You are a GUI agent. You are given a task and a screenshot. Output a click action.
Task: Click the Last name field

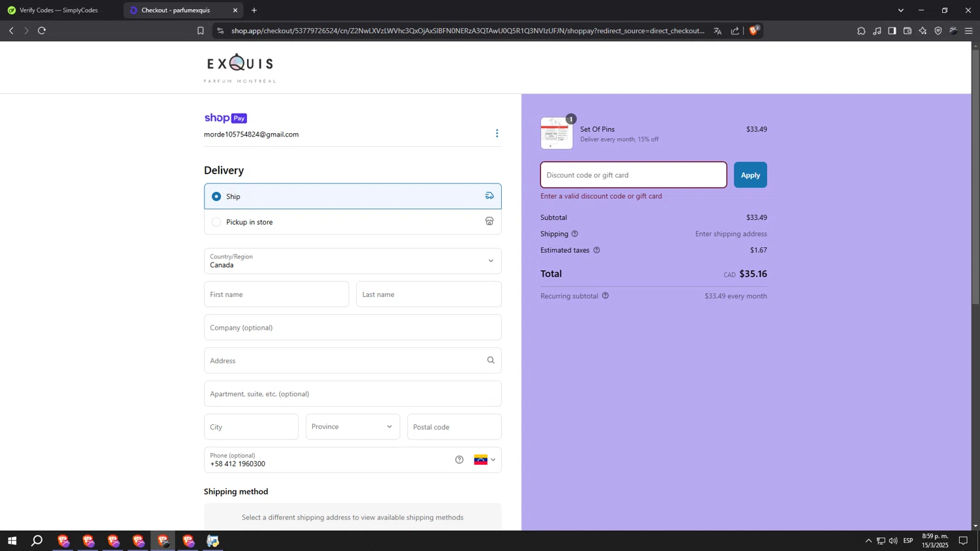pyautogui.click(x=429, y=294)
